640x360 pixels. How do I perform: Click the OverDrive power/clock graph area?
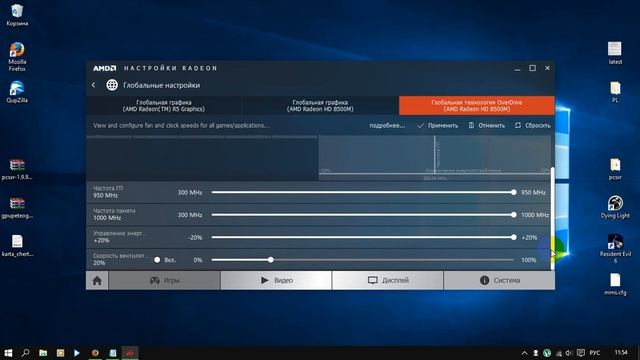tap(435, 158)
